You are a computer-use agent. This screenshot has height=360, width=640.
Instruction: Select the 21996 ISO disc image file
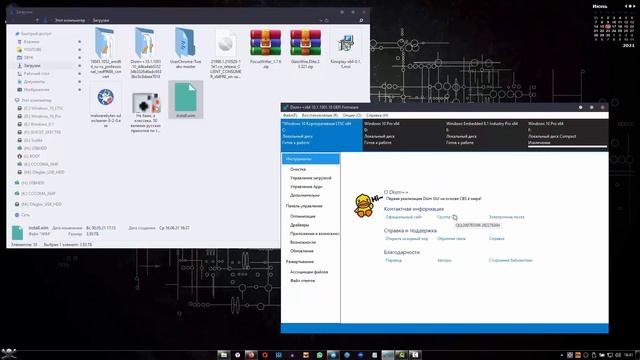225,53
